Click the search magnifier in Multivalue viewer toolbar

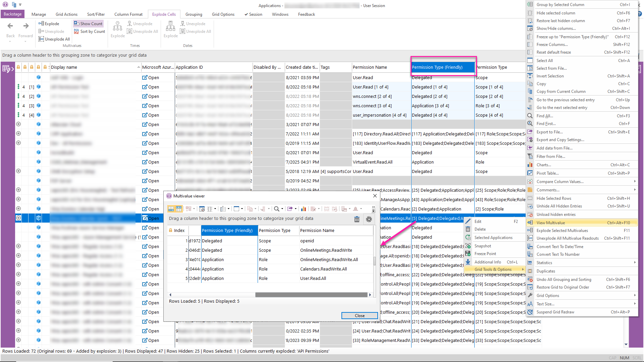(x=276, y=209)
